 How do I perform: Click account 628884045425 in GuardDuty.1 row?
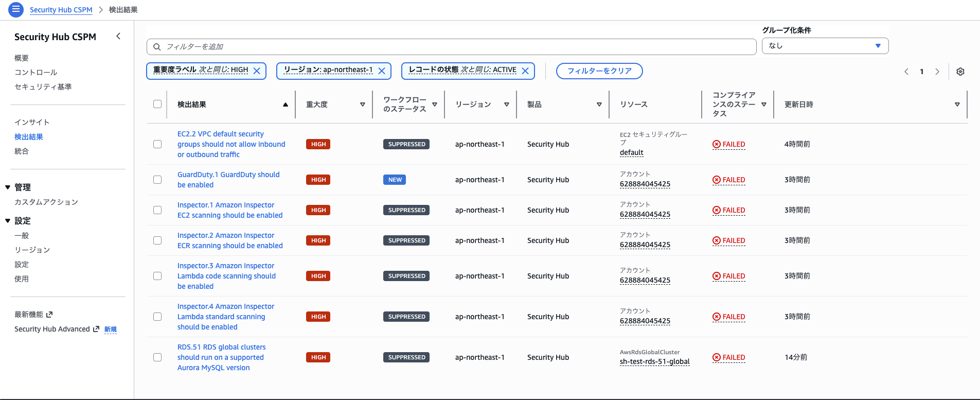[x=645, y=184]
